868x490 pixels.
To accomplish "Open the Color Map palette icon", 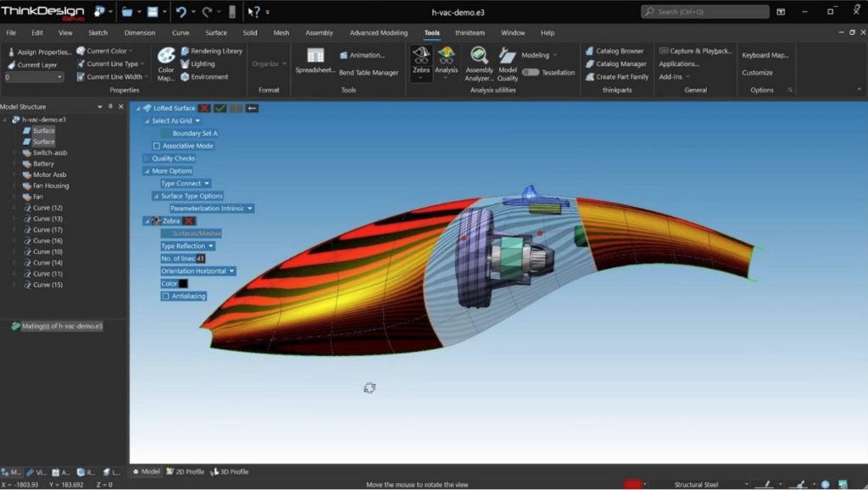I will pyautogui.click(x=166, y=64).
